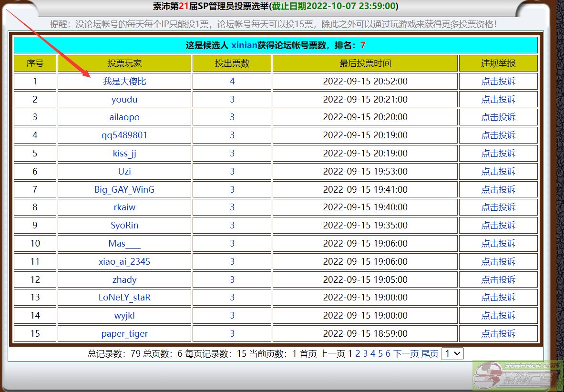The width and height of the screenshot is (564, 392).
Task: Click the 下一页 next page link
Action: click(406, 353)
